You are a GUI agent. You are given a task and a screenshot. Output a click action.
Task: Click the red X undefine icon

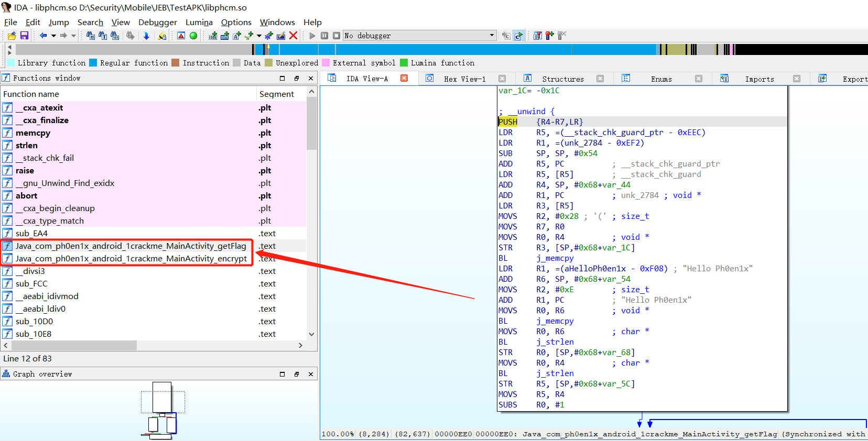pos(294,36)
